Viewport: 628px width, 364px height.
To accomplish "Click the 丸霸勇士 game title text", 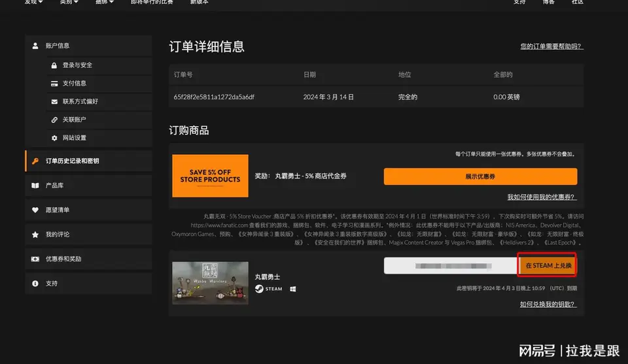I will pos(268,277).
